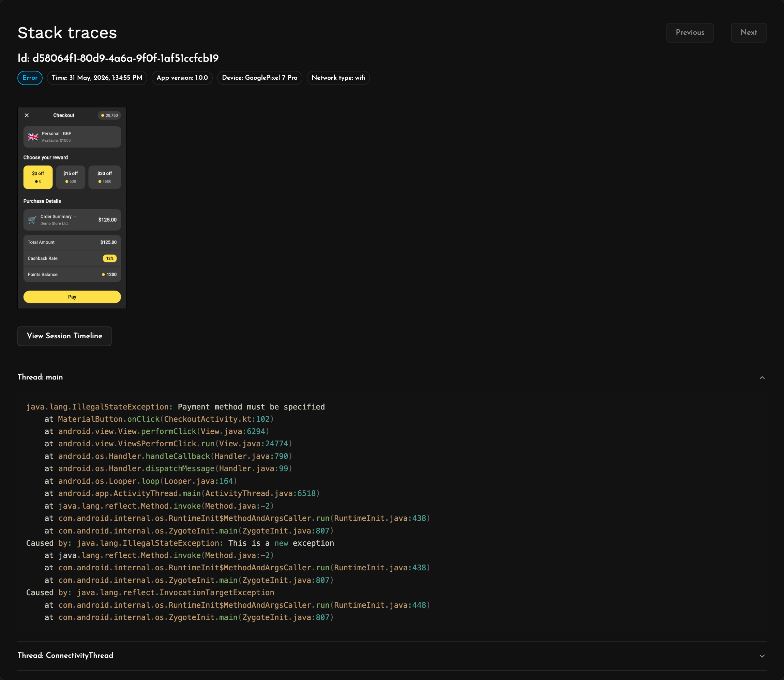The image size is (784, 680).
Task: Click the Thread: main label
Action: (40, 377)
